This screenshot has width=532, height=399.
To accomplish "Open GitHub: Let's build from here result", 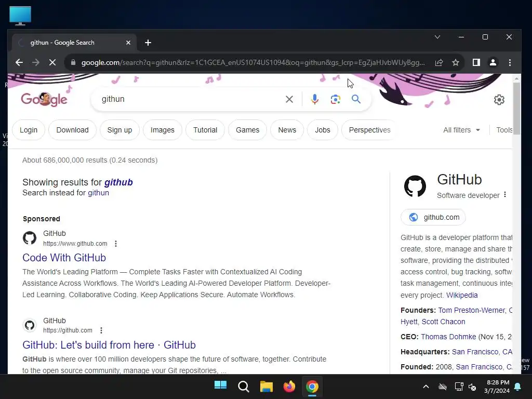I will 109,345.
